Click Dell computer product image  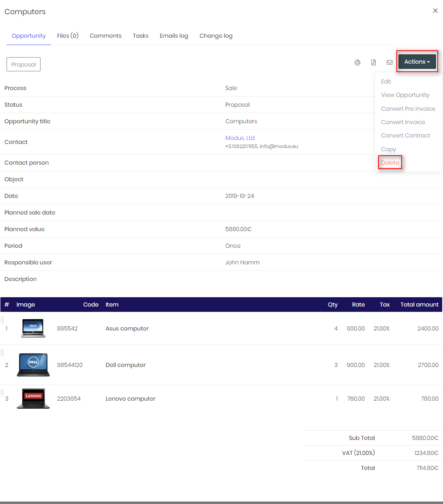(x=33, y=365)
